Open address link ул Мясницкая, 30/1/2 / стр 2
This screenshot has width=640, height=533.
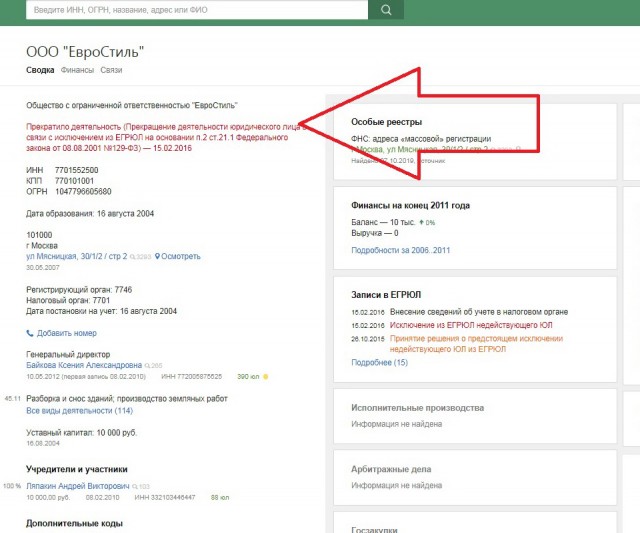(77, 256)
